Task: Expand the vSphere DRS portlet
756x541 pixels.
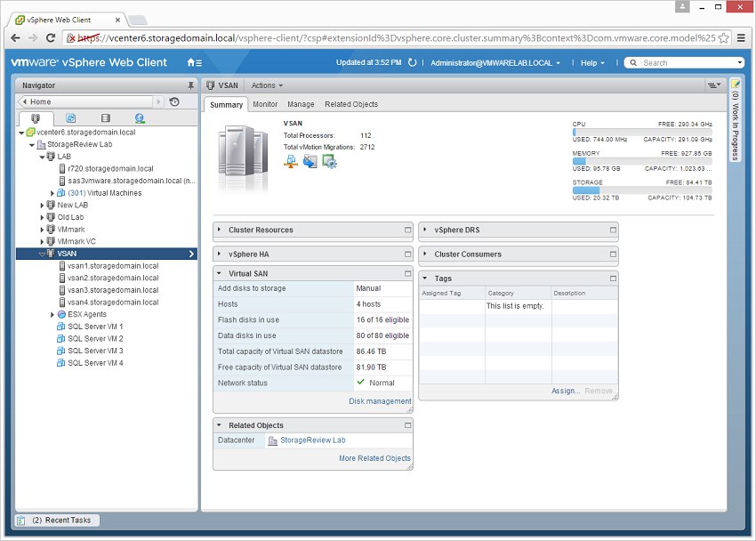Action: coord(425,230)
